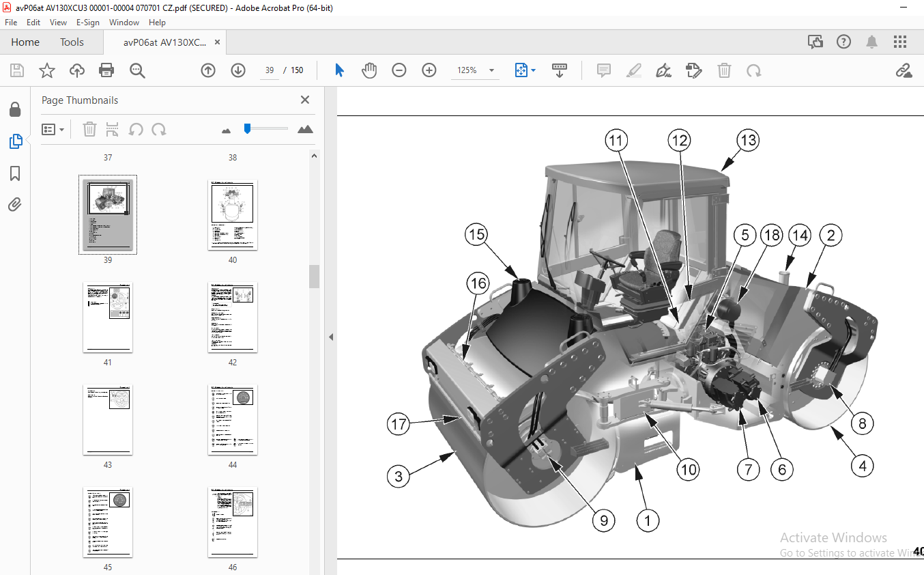
Task: Collapse the navigation pane arrow
Action: tap(331, 337)
